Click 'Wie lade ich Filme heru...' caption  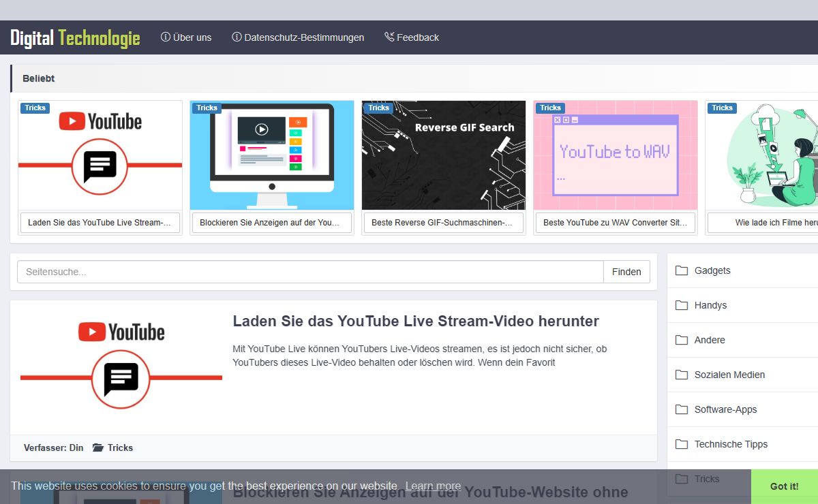tap(763, 223)
